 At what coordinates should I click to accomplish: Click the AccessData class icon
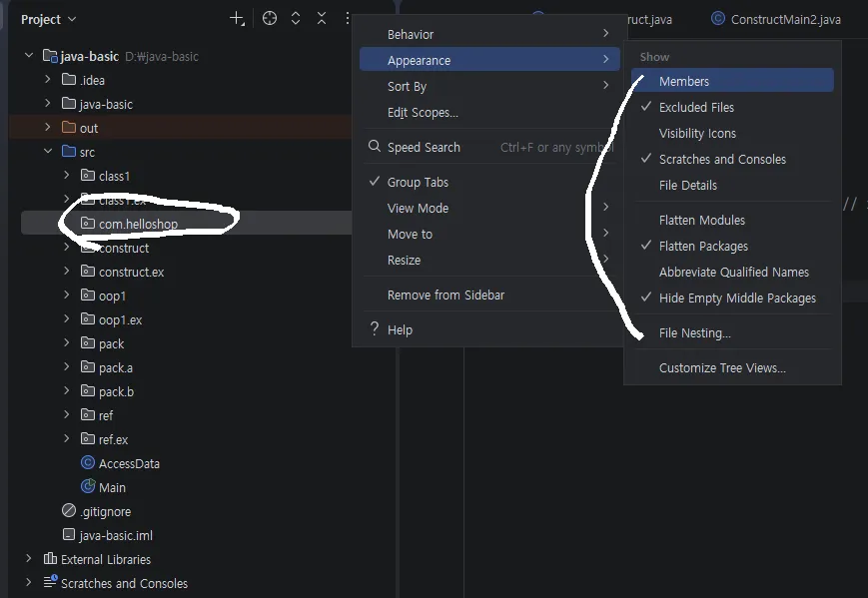88,462
